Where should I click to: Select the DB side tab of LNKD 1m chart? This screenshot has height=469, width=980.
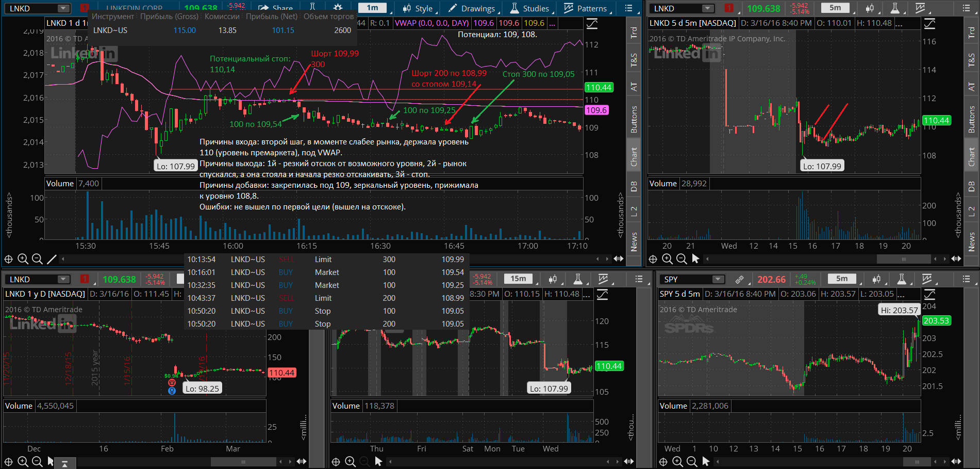coord(634,187)
